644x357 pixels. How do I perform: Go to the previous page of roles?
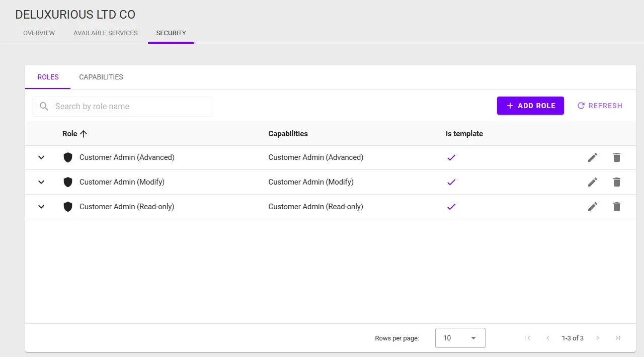point(548,338)
